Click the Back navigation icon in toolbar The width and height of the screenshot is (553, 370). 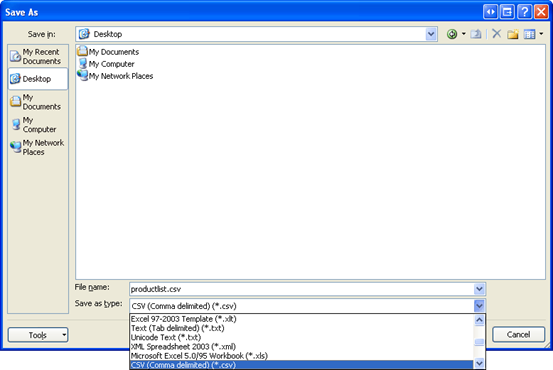[452, 34]
